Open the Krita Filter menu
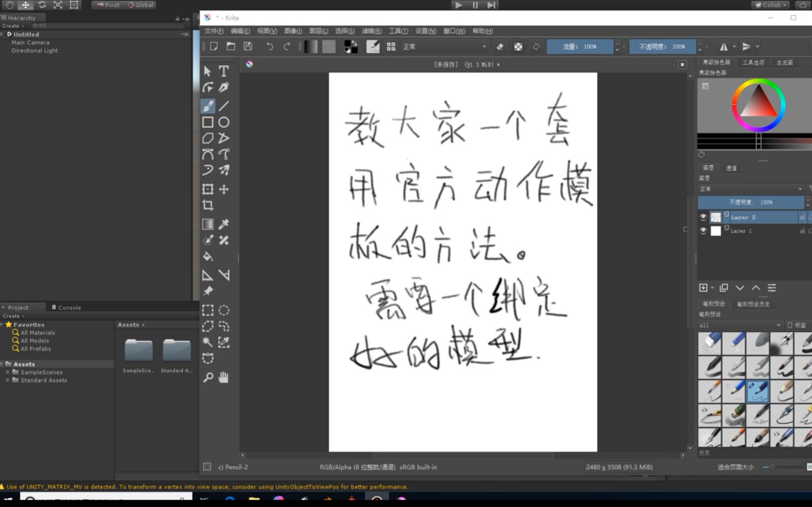 [x=372, y=31]
